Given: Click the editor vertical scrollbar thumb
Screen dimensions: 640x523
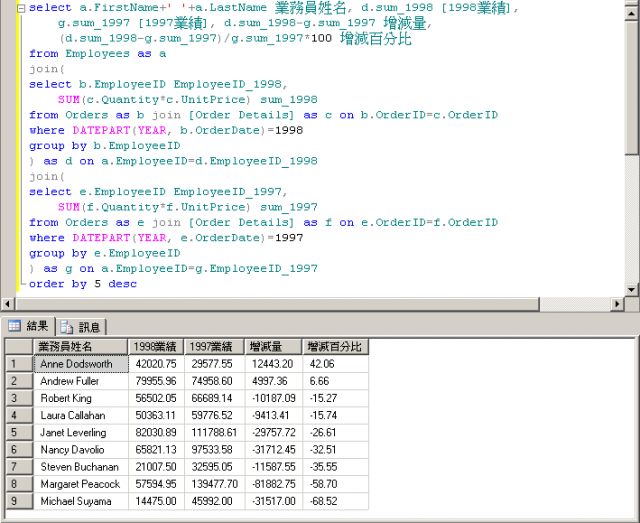Looking at the screenshot, I should point(631,87).
